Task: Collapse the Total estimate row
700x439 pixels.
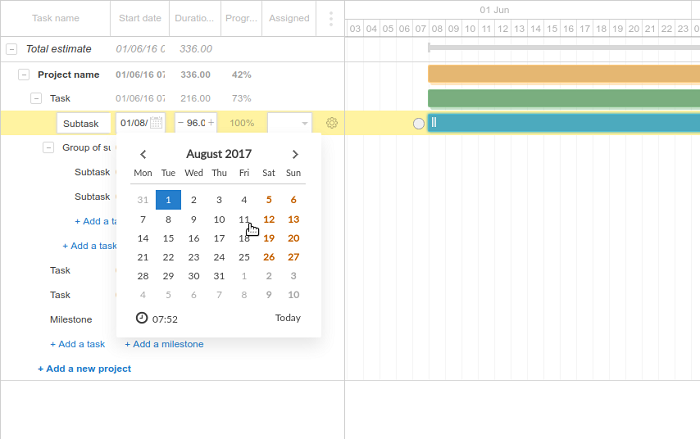Action: click(x=11, y=49)
